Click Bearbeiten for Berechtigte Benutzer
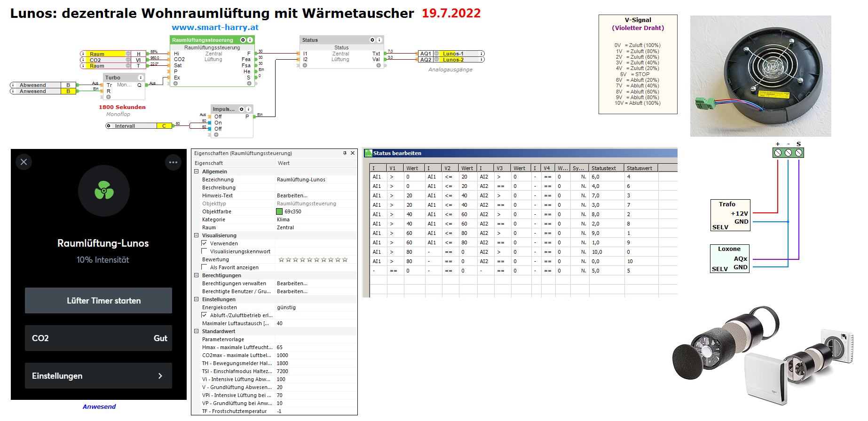The height and width of the screenshot is (421, 868). (292, 291)
